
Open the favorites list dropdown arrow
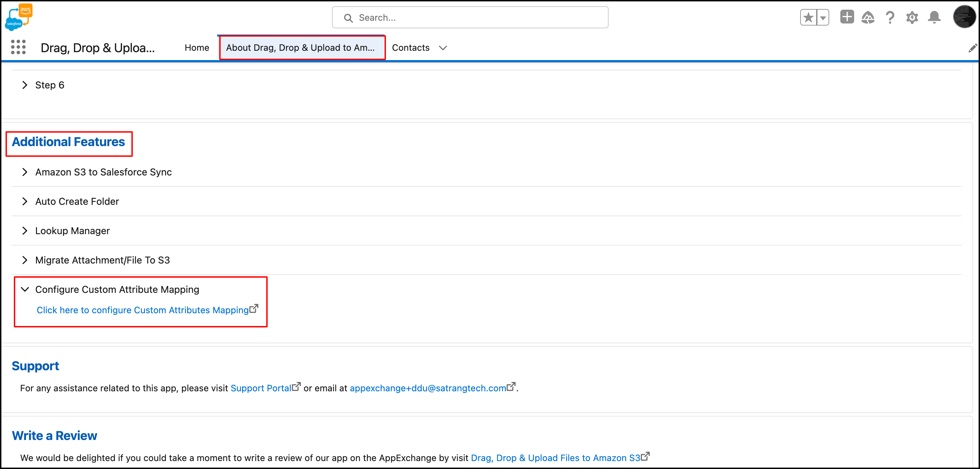tap(823, 18)
